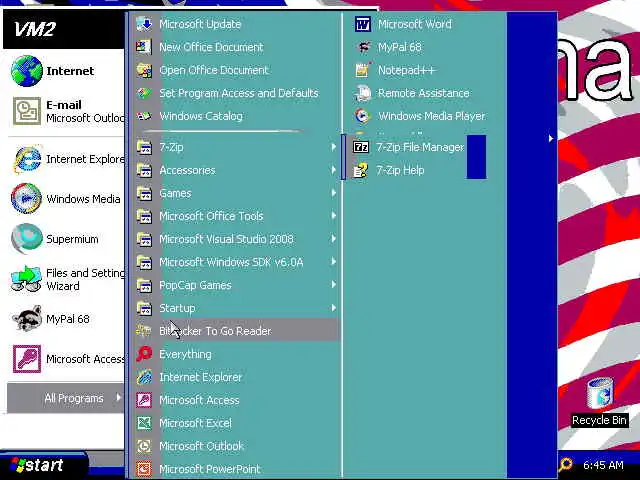Click the Notepad++ icon
The image size is (640, 480).
[362, 70]
